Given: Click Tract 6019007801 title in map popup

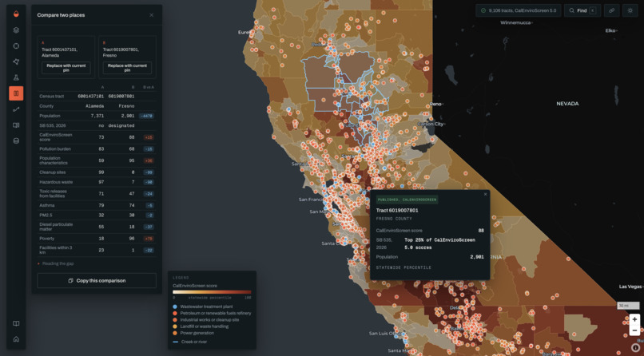Looking at the screenshot, I should pyautogui.click(x=397, y=211).
